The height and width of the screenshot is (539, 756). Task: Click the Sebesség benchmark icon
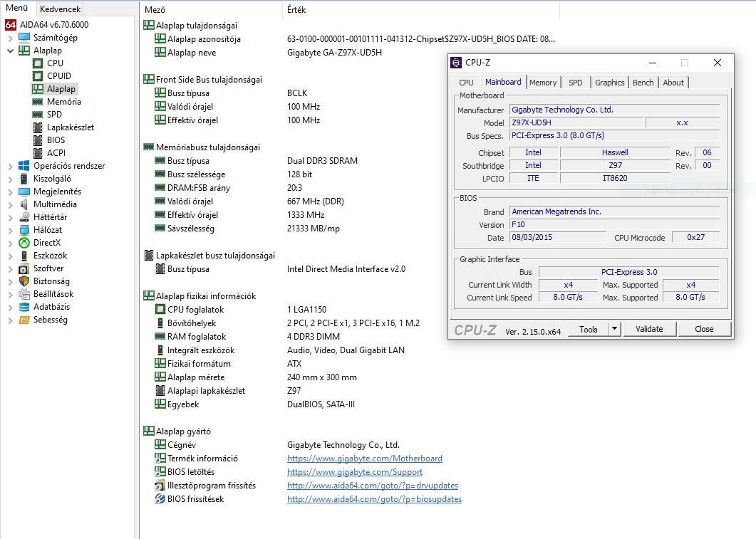tap(24, 320)
